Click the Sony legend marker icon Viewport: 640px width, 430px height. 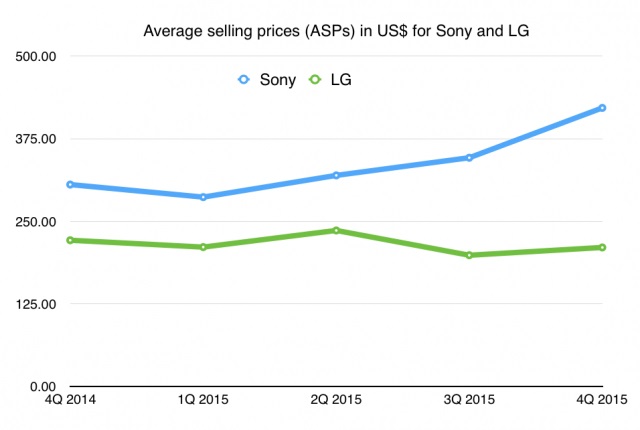(244, 79)
